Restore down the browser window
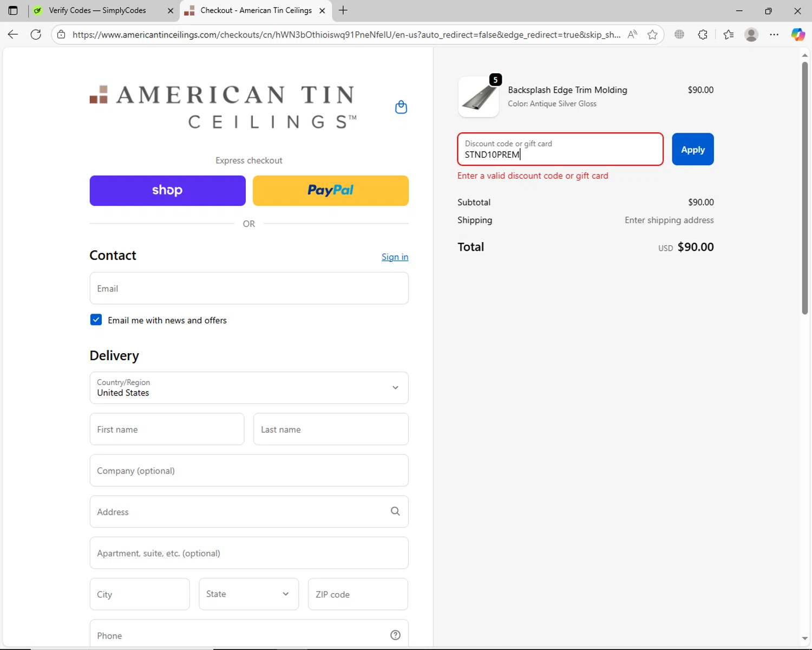Image resolution: width=812 pixels, height=650 pixels. [x=768, y=10]
